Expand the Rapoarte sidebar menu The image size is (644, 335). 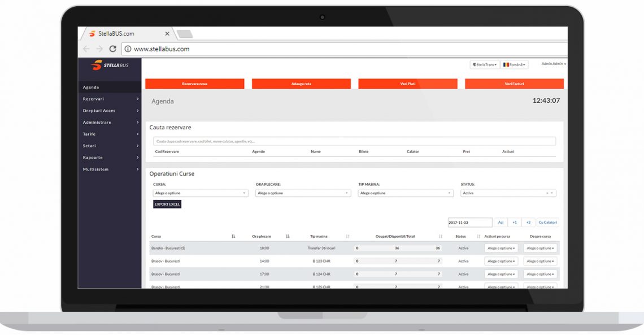click(x=109, y=157)
